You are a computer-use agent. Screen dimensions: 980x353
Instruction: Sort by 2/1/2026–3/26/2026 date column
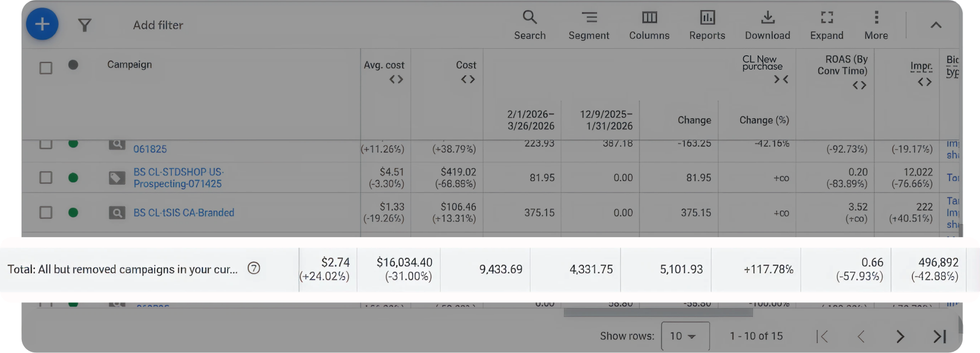pos(531,120)
